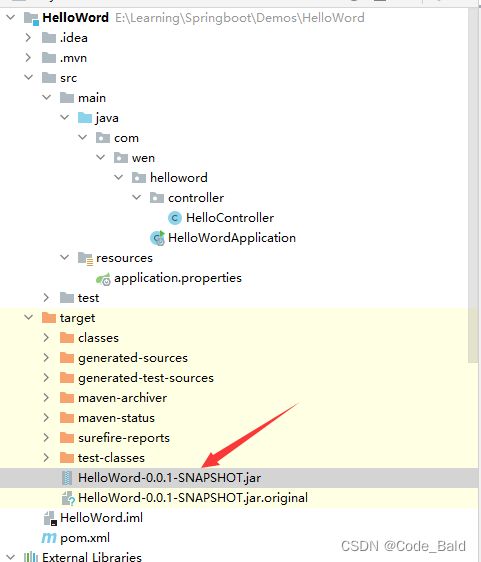Collapse the java source folder
Viewport: 481px width, 562px height.
click(x=65, y=117)
